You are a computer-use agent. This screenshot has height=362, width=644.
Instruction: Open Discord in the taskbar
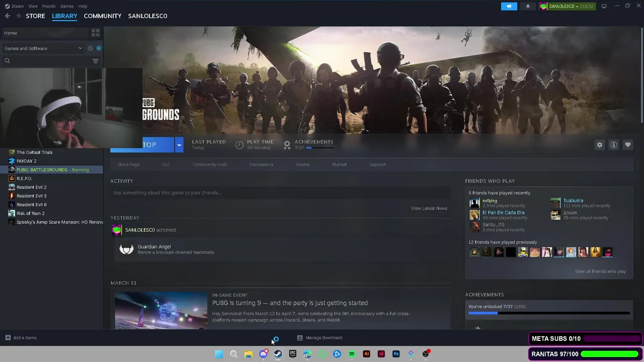263,354
